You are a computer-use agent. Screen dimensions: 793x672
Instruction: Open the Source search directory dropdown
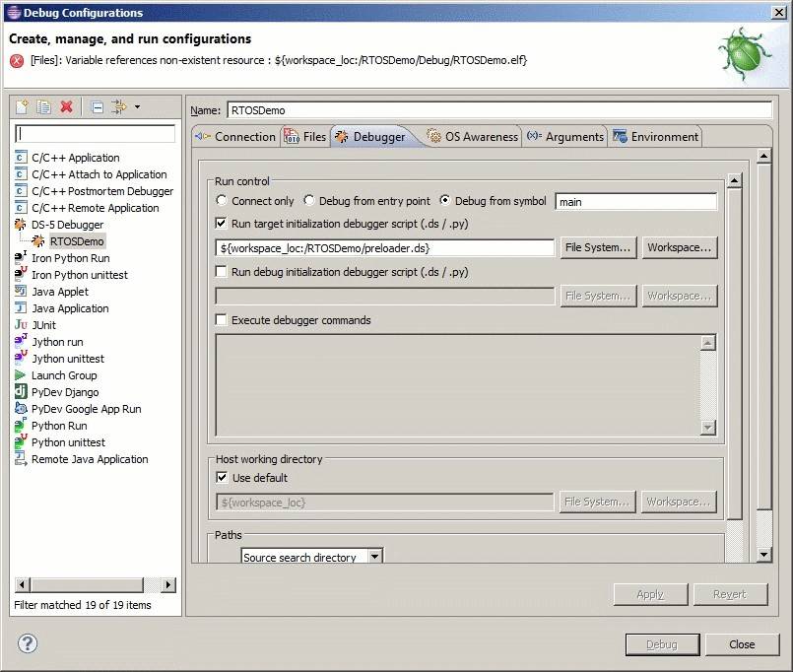[x=374, y=557]
